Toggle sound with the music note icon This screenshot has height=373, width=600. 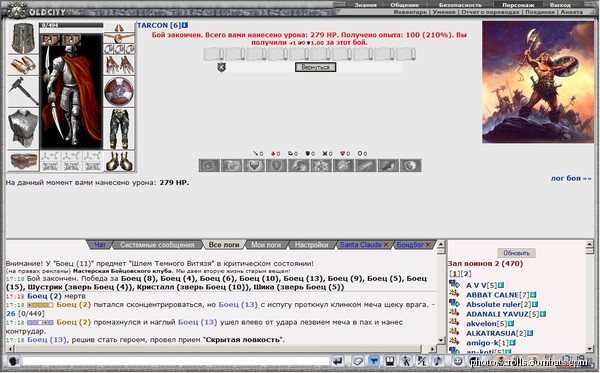point(438,361)
